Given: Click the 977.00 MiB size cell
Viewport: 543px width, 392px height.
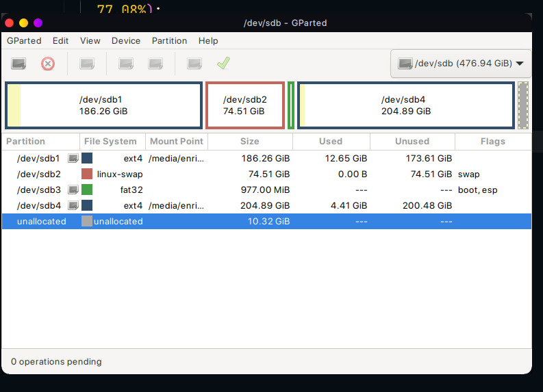Looking at the screenshot, I should click(x=265, y=190).
